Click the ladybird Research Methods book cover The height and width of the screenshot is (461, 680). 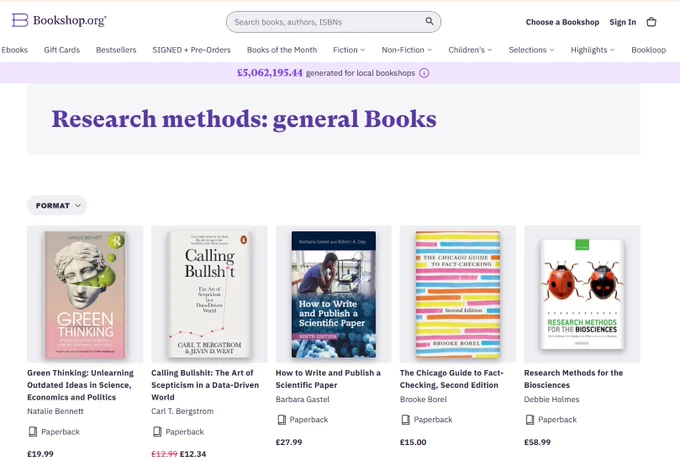(582, 294)
